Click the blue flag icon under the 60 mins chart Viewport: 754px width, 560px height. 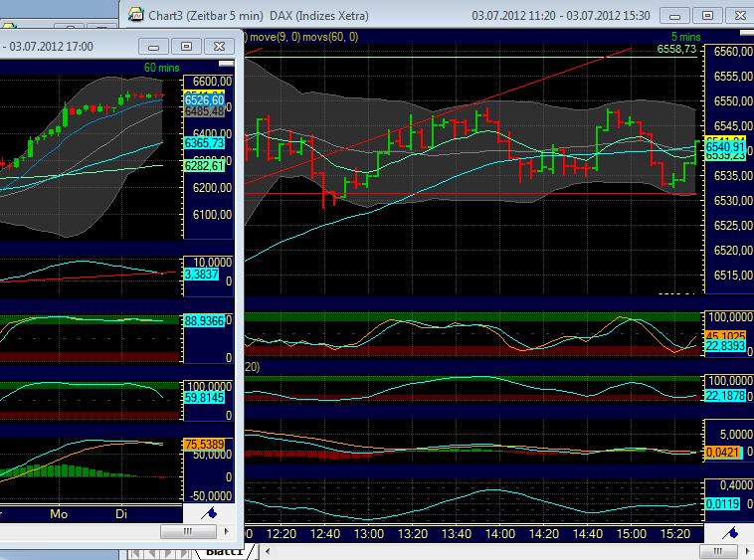[209, 514]
